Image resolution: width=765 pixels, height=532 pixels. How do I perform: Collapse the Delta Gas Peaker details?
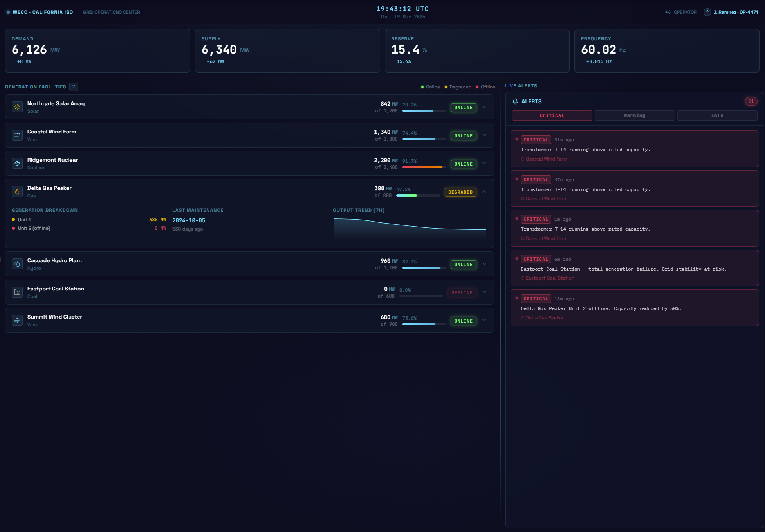tap(484, 191)
